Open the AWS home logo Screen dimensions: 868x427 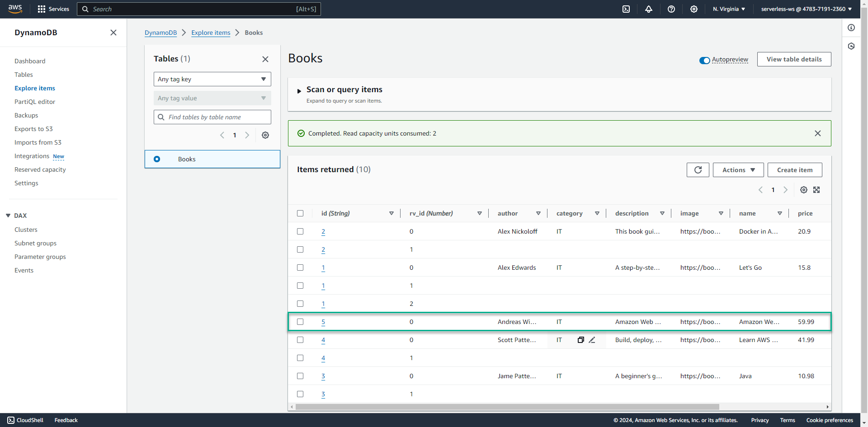click(15, 9)
